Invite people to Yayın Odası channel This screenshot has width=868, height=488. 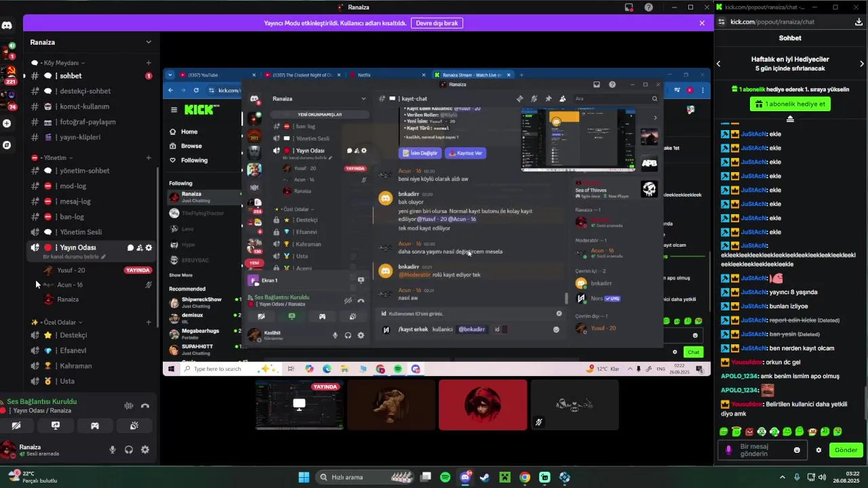pyautogui.click(x=140, y=247)
